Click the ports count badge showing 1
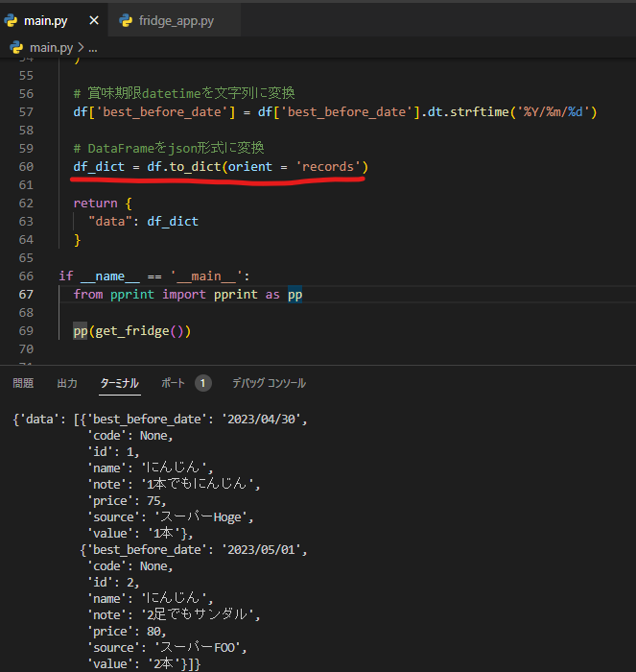This screenshot has height=672, width=636. pyautogui.click(x=202, y=383)
